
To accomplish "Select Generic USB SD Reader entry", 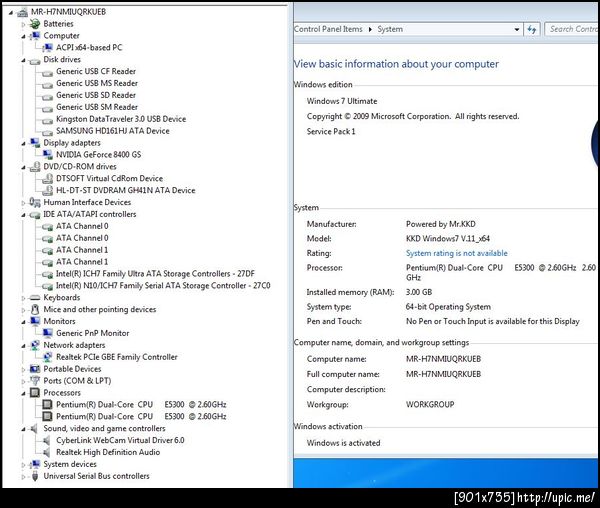I will [96, 95].
